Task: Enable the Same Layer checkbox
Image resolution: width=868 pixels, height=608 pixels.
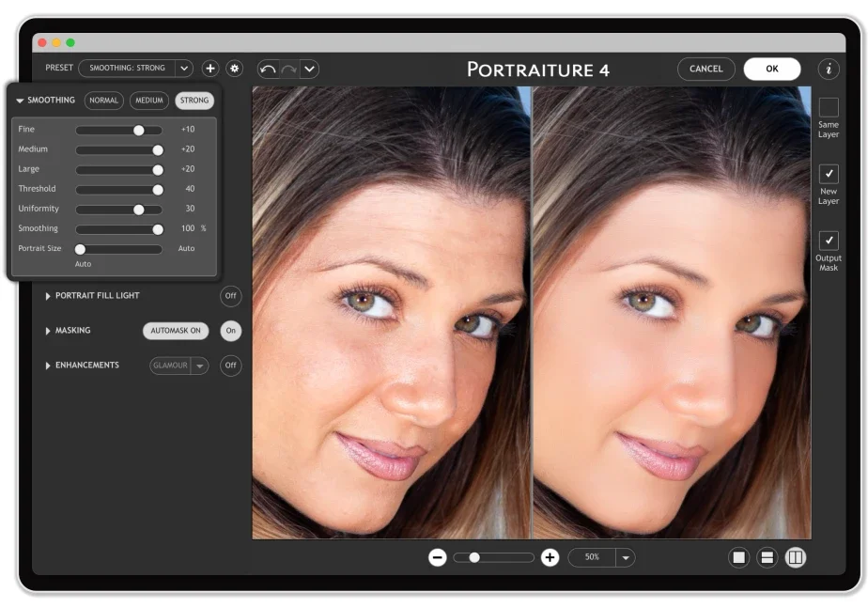Action: click(x=829, y=107)
